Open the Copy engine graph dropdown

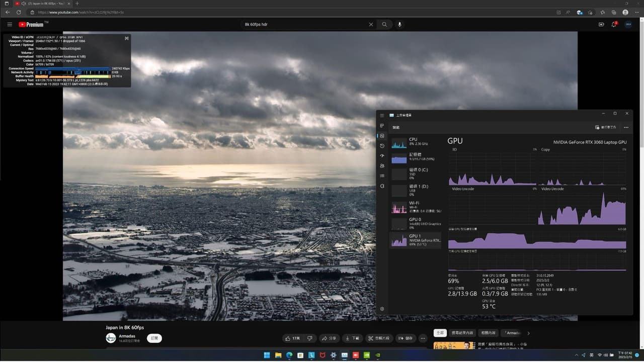click(546, 149)
